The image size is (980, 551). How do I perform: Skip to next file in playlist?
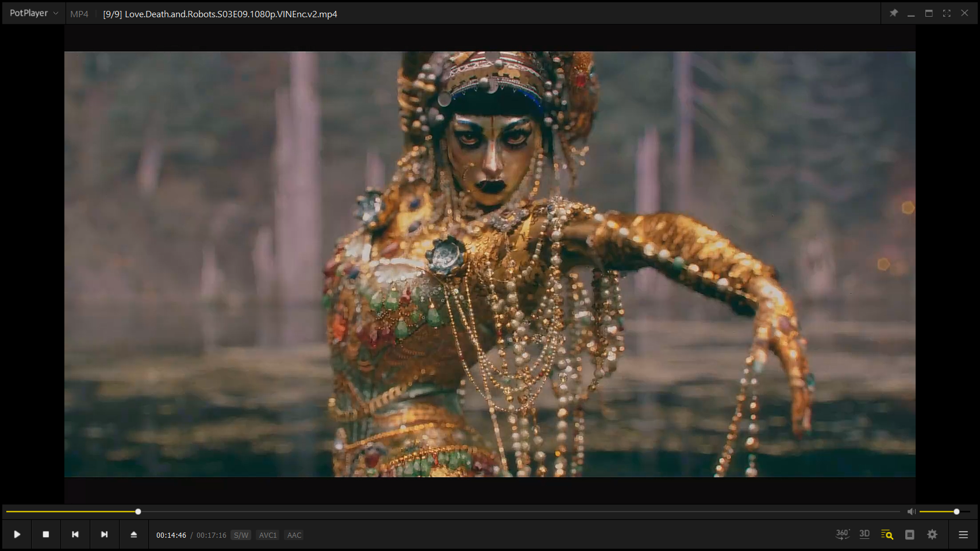click(105, 534)
